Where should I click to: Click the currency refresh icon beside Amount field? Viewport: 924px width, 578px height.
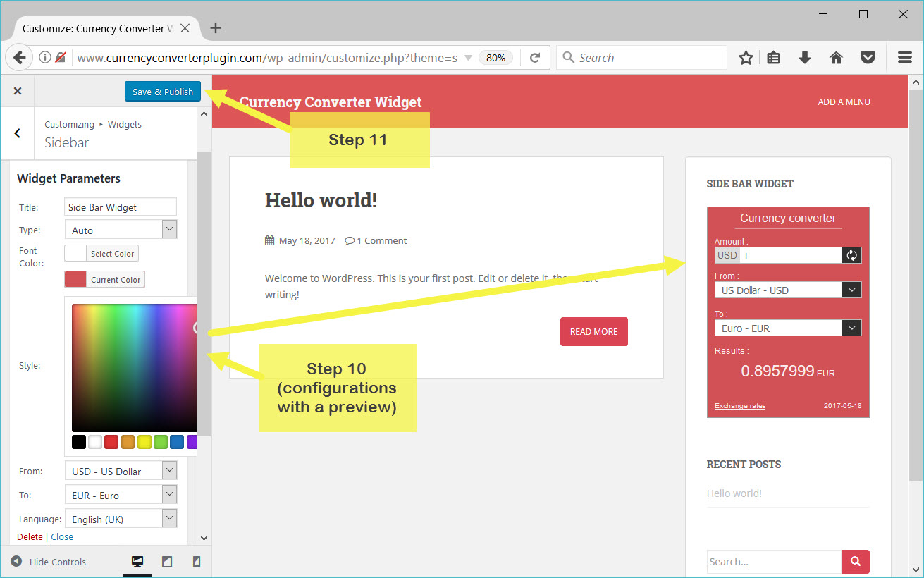tap(851, 255)
